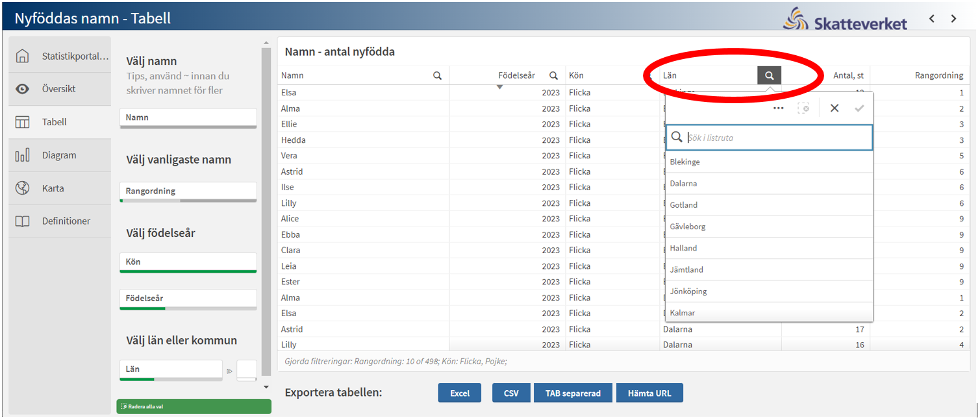Open the Födelseår filter pane
Viewport: 980px width, 420px height.
point(188,299)
